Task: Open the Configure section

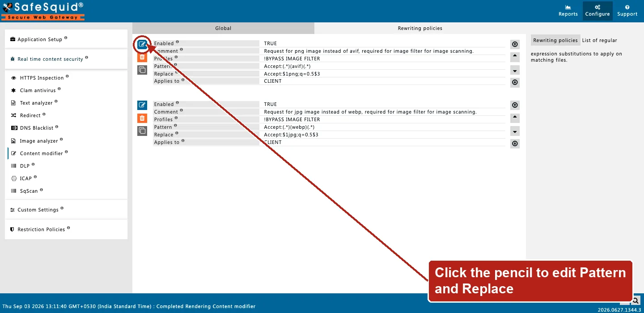Action: [597, 11]
